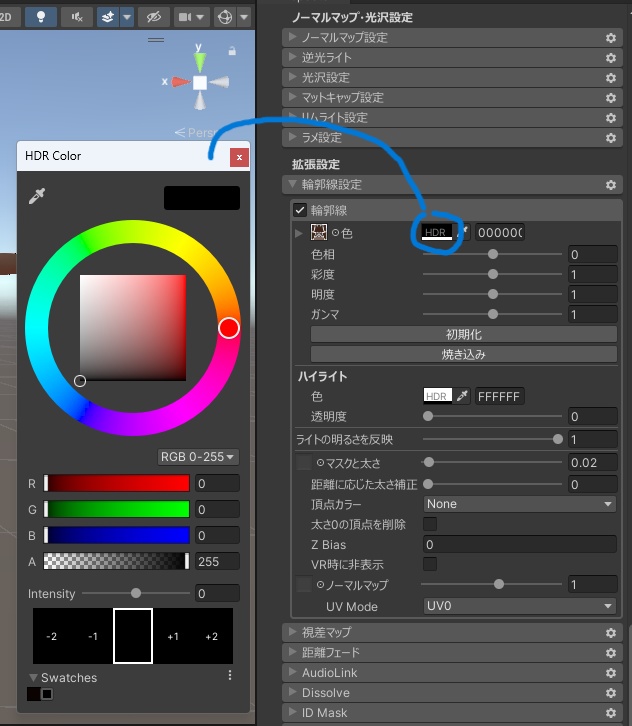Click the A value field showing 255
This screenshot has height=726, width=632.
(x=217, y=561)
